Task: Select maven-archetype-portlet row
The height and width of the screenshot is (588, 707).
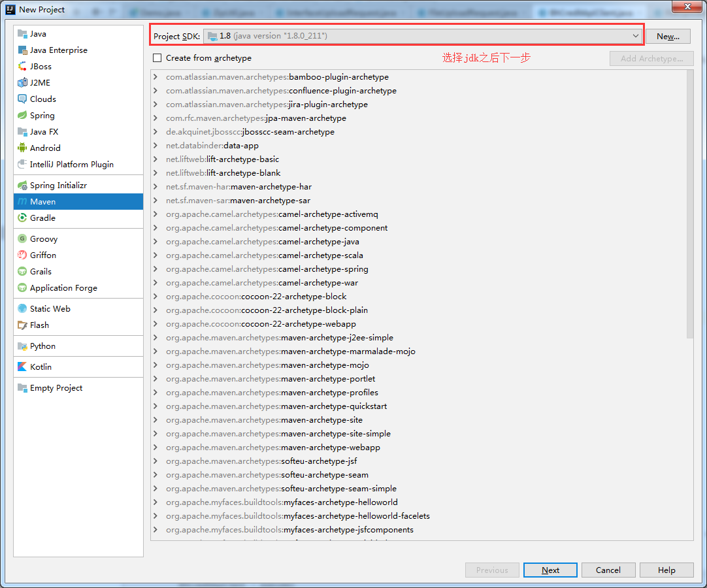Action: pos(419,379)
